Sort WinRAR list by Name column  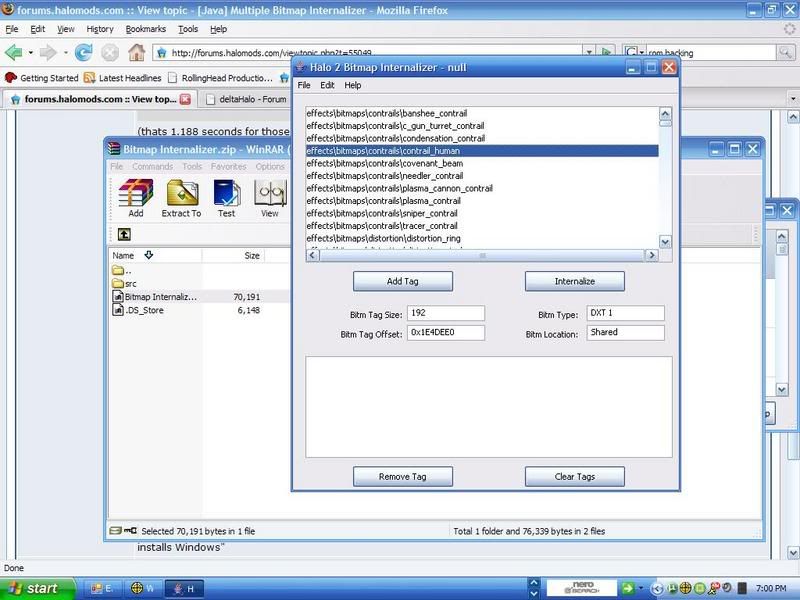[x=155, y=255]
